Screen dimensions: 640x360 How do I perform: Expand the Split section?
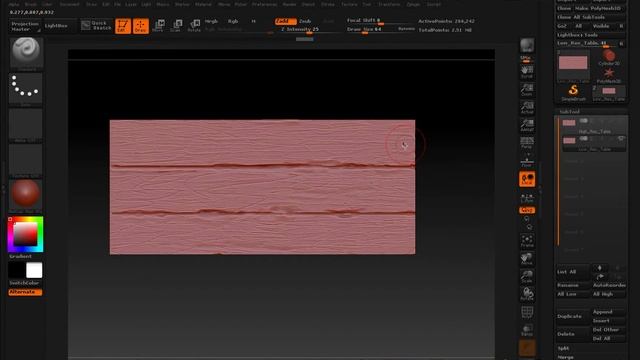point(564,348)
